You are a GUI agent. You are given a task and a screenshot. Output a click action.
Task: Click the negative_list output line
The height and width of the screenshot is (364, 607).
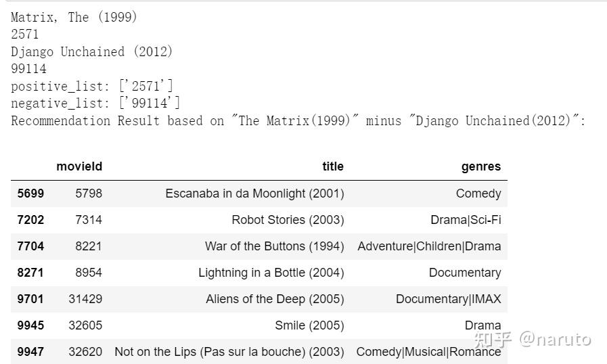(x=95, y=103)
